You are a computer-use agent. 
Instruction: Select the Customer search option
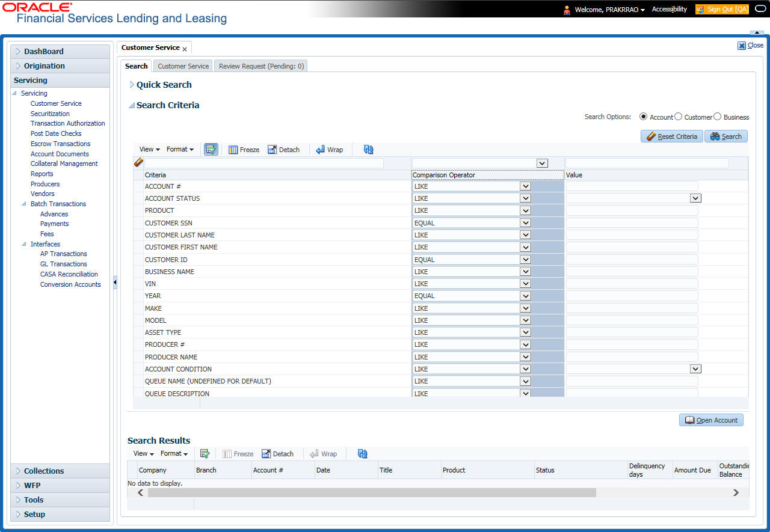[x=679, y=117]
